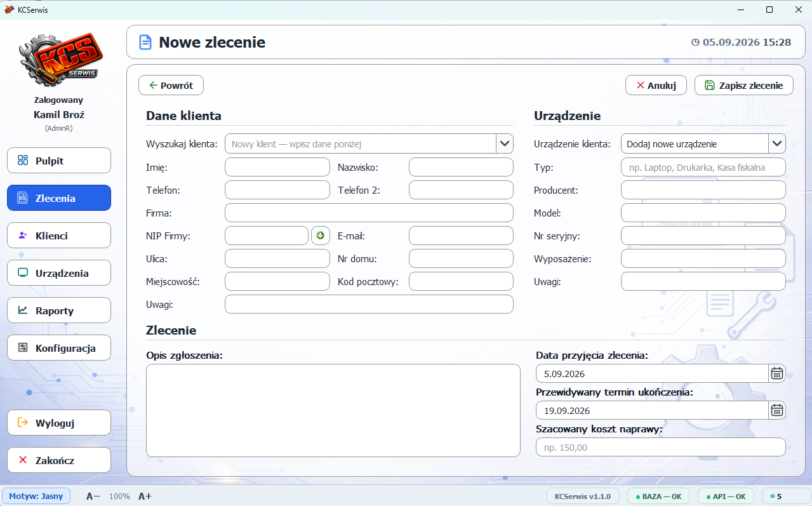Focus the E-mail input field
The image size is (812, 506).
click(461, 236)
